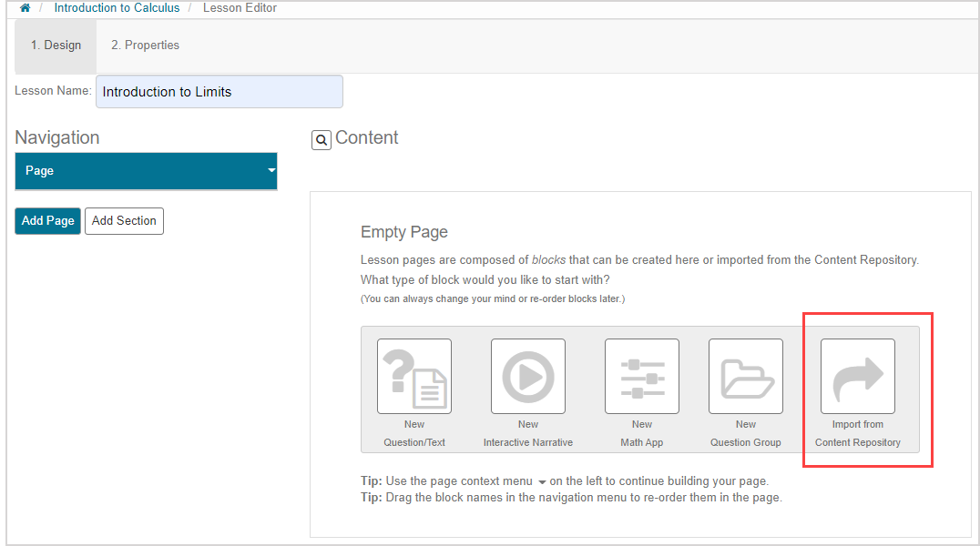The height and width of the screenshot is (546, 980).
Task: Click the Empty Page heading text
Action: tap(404, 232)
